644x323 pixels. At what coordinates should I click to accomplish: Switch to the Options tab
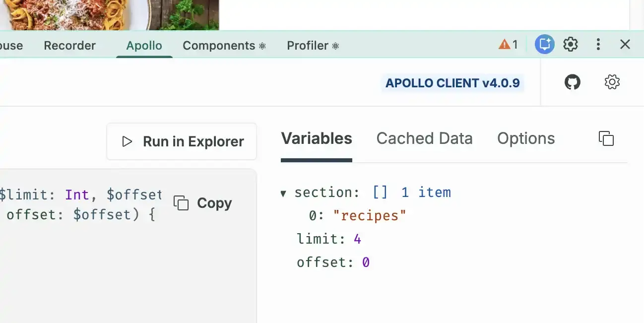525,138
